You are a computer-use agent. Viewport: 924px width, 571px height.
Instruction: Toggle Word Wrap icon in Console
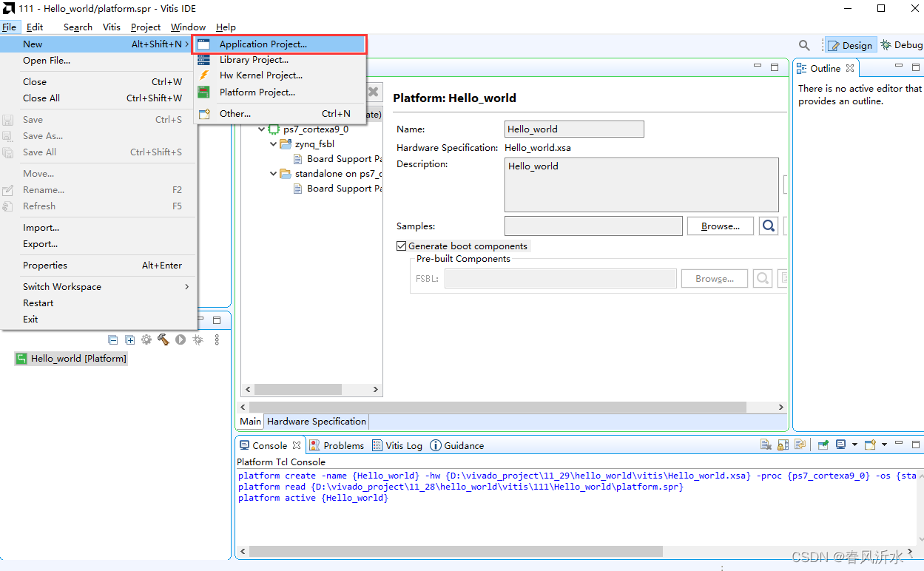(800, 445)
